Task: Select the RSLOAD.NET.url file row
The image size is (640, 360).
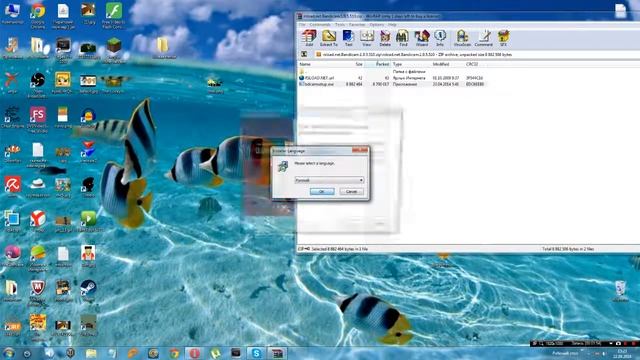Action: [392, 78]
